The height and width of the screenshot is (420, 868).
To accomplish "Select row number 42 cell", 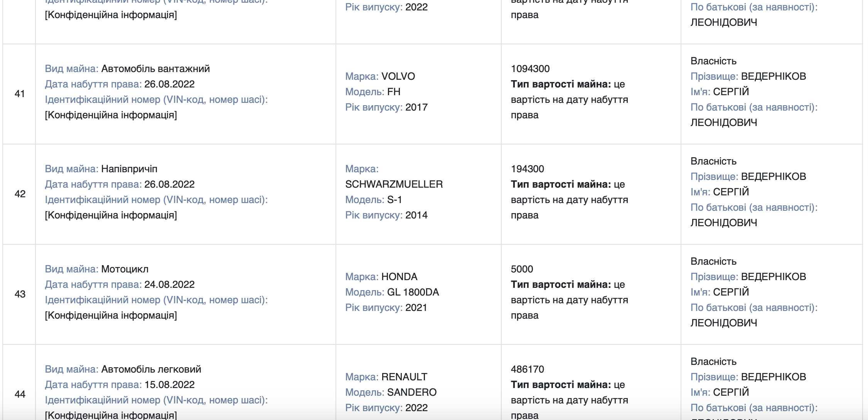I will click(x=19, y=194).
